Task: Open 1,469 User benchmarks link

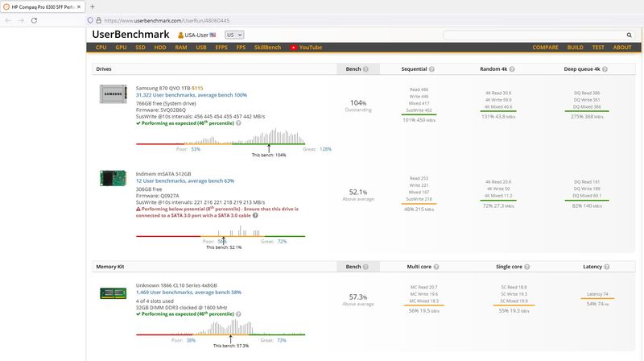Action: (188, 293)
